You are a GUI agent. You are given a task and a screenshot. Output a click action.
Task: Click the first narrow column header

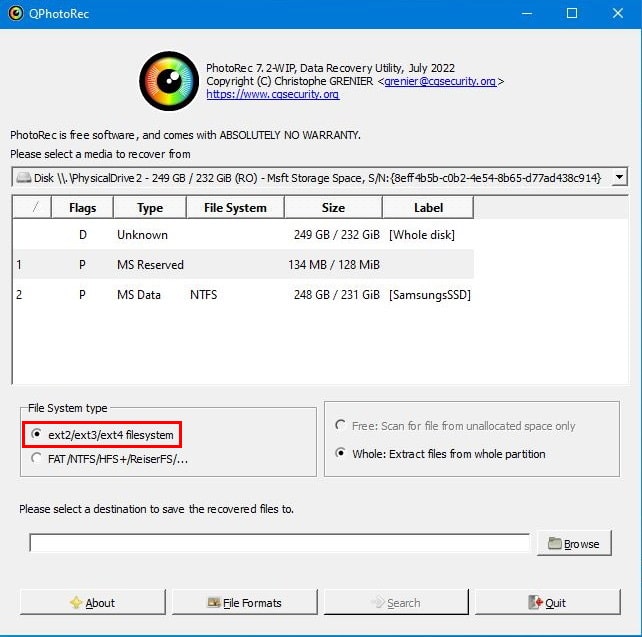point(32,208)
